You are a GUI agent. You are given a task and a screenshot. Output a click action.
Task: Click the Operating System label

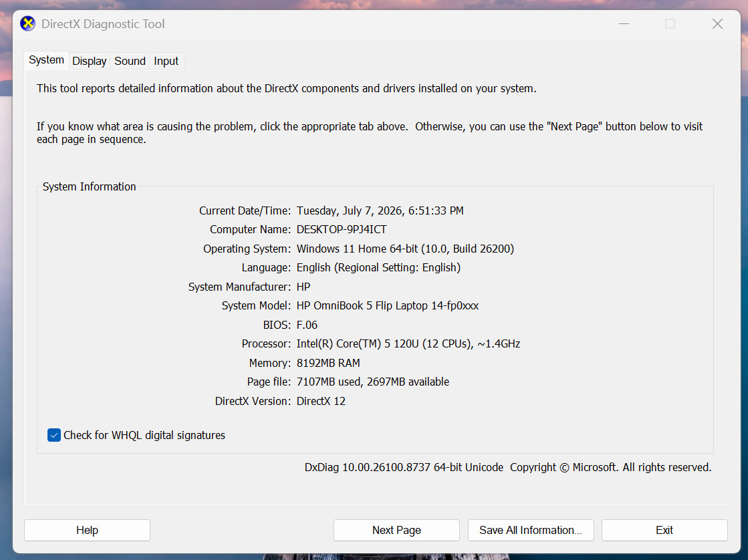pyautogui.click(x=247, y=249)
